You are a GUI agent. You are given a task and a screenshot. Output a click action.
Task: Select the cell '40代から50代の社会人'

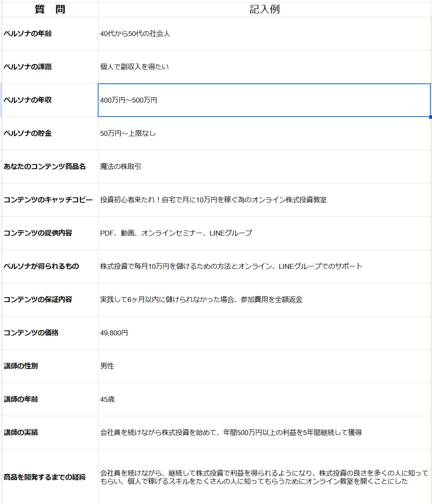pyautogui.click(x=265, y=34)
